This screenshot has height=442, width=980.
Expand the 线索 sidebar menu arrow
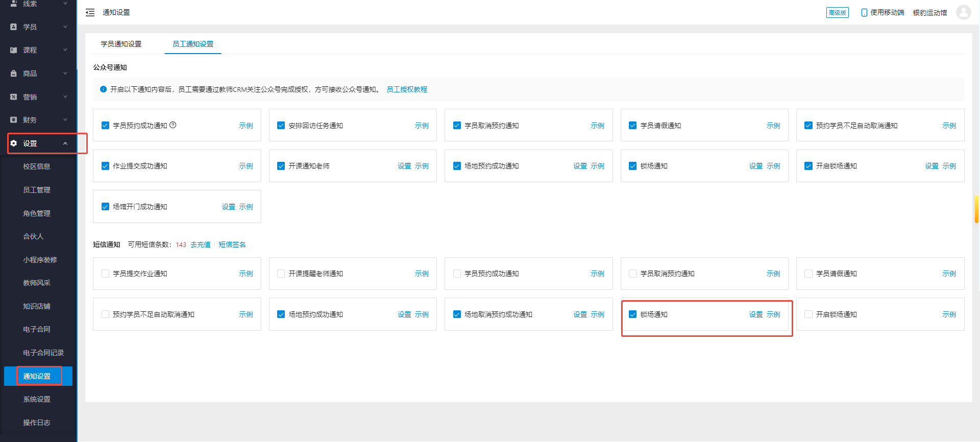(x=65, y=4)
